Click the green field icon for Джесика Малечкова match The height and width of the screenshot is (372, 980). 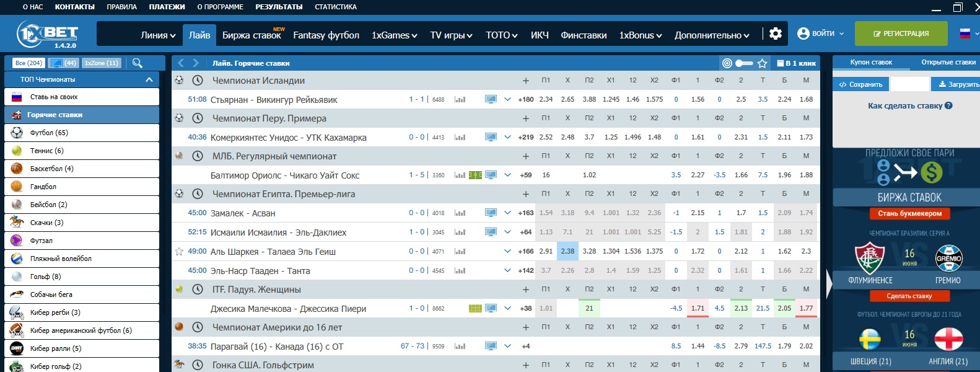coord(475,309)
